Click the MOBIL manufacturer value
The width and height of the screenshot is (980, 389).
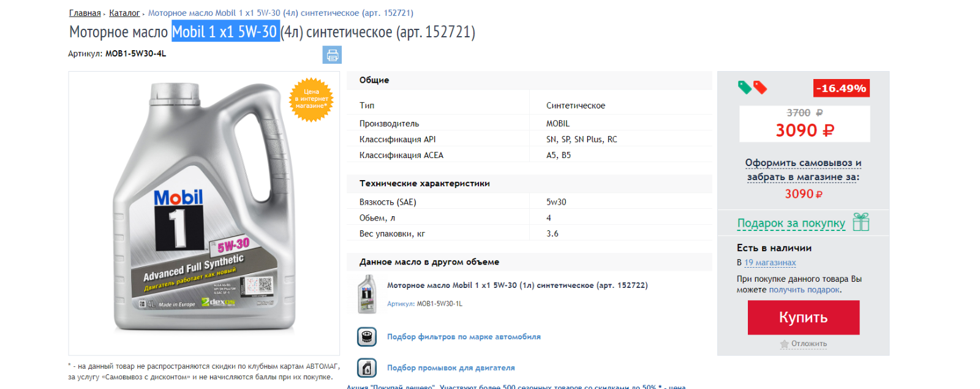[558, 123]
